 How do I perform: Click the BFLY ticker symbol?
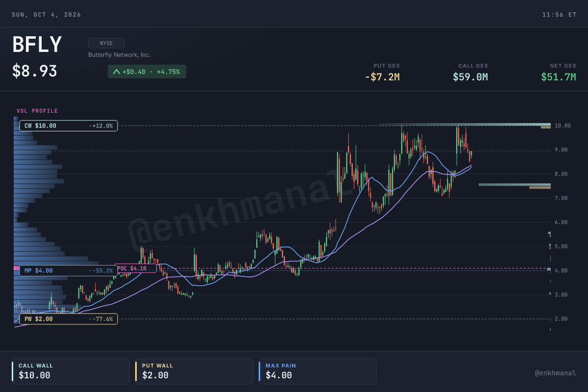tap(37, 45)
